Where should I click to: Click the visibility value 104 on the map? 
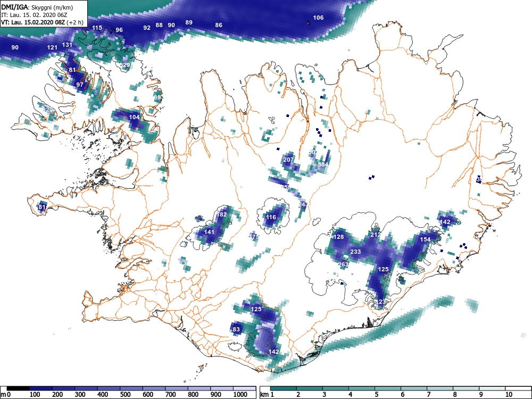pyautogui.click(x=135, y=117)
